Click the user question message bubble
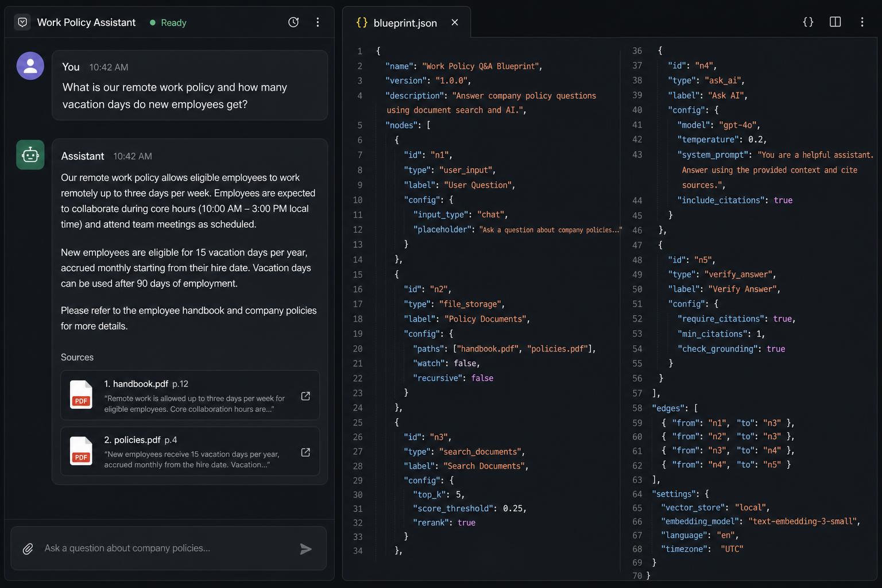 coord(190,85)
